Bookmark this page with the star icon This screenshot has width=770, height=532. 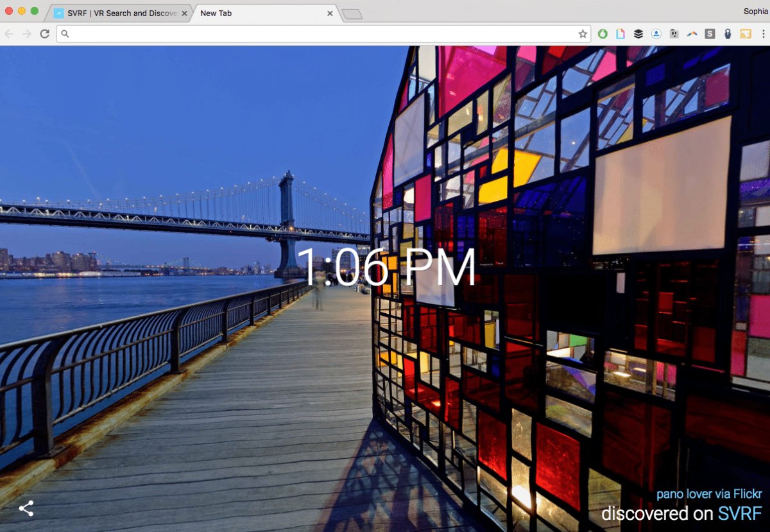[583, 34]
